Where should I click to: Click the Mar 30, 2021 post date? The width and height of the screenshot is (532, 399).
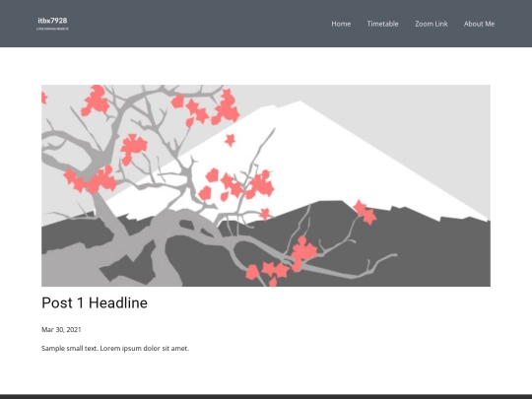61,329
